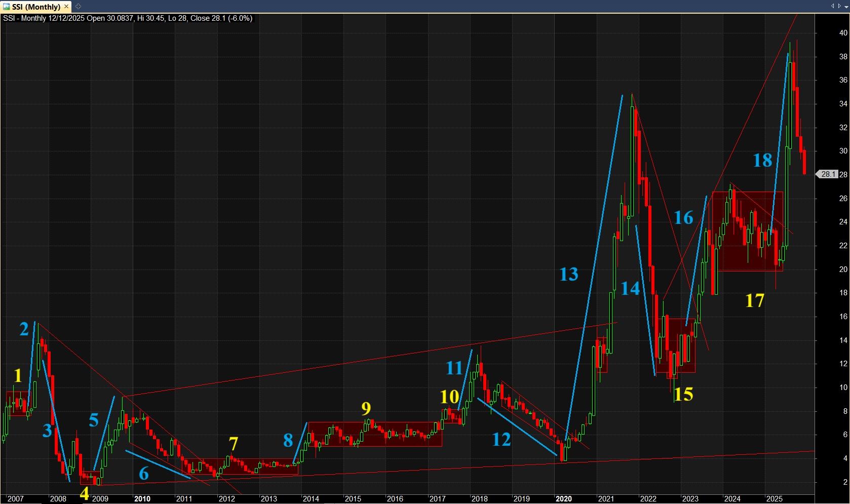Click the yellow number 1 label

18,375
